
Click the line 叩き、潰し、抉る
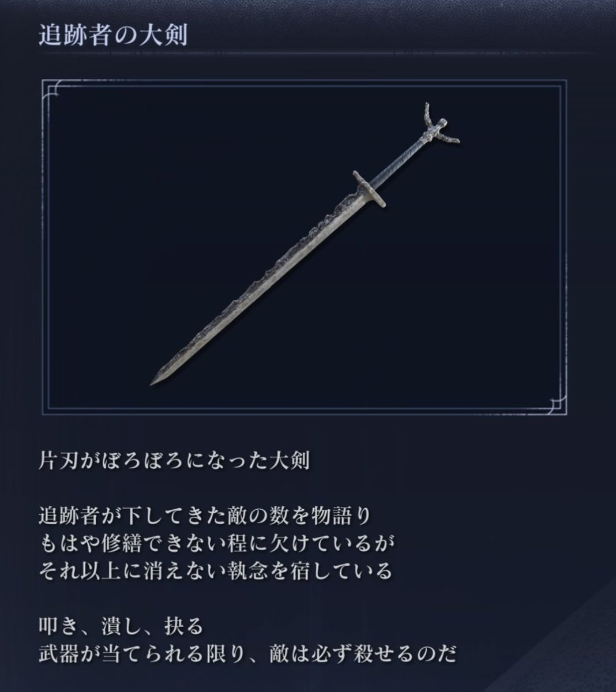click(x=121, y=625)
